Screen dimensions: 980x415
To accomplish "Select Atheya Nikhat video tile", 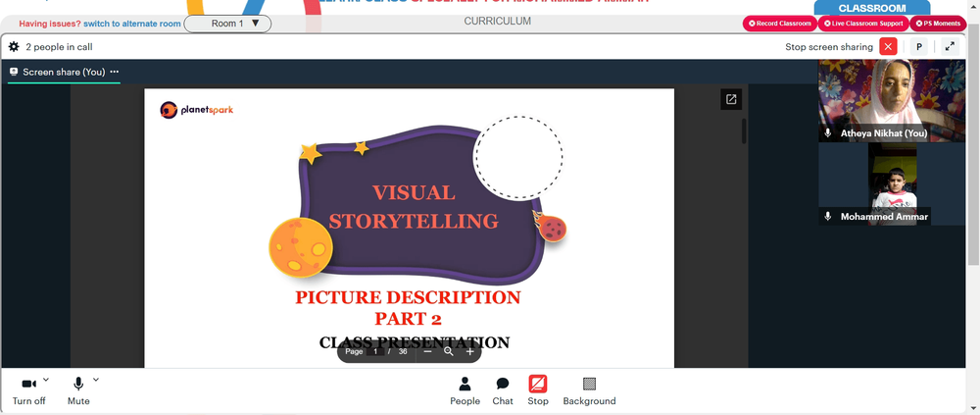I will [892, 101].
